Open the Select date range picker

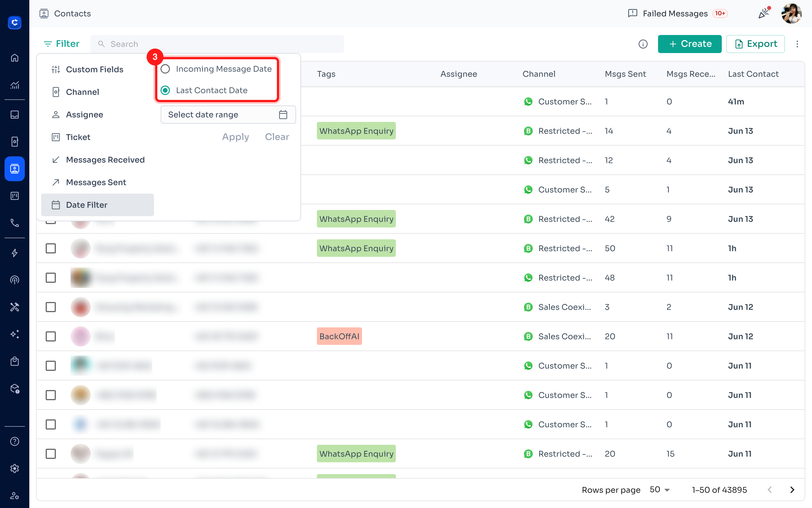coord(228,115)
